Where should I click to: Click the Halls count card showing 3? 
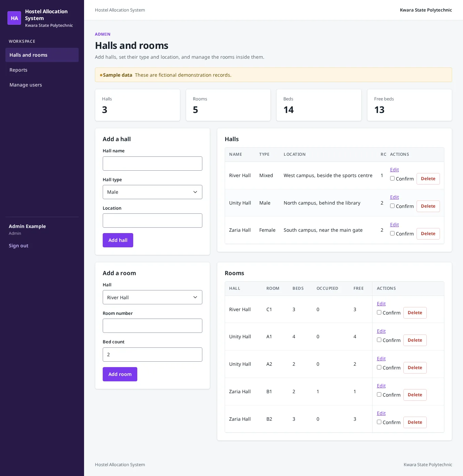(x=138, y=105)
